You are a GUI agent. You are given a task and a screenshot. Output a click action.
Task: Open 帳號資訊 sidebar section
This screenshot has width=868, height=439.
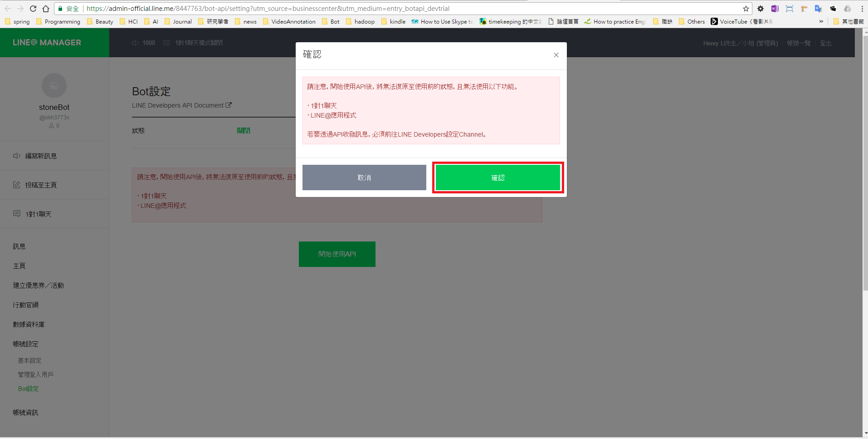[x=25, y=412]
